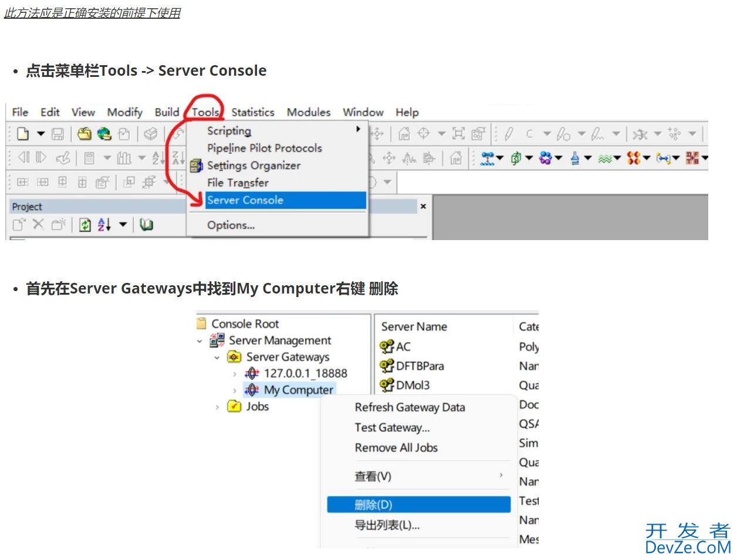Click the Settings Organizer icon in Tools menu

point(197,166)
